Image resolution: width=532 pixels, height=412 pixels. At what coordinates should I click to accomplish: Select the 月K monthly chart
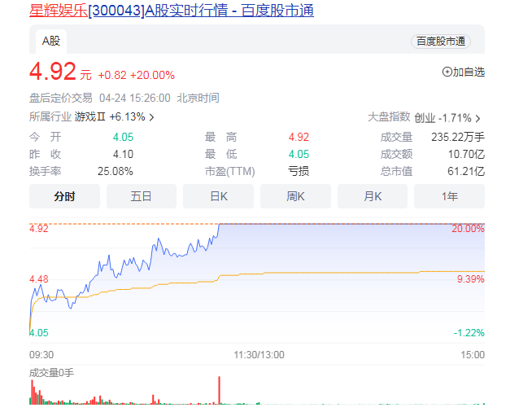373,196
